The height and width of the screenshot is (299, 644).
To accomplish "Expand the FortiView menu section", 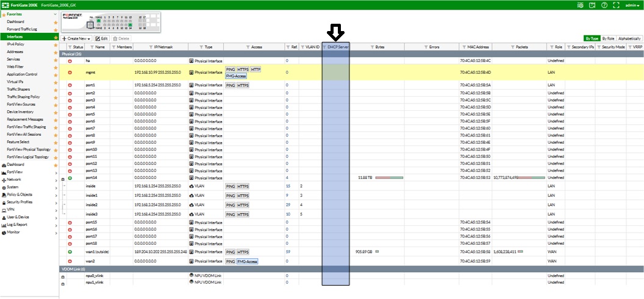I will [x=55, y=172].
